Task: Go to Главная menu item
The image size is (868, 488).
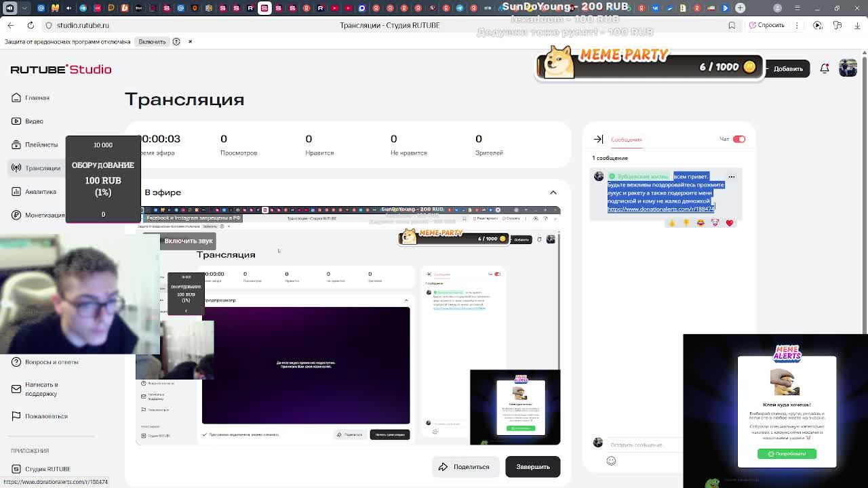Action: tap(37, 98)
